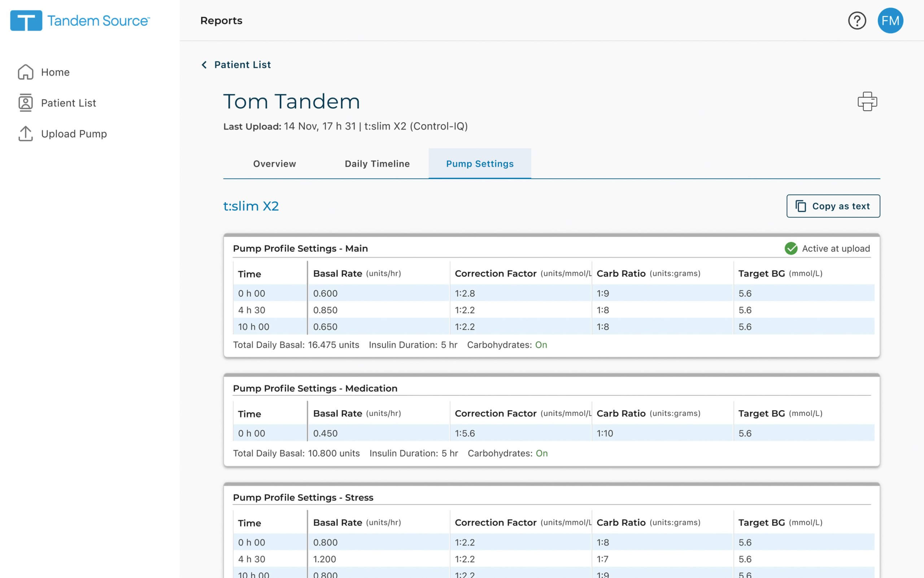Select Upload Pump in the sidebar

pos(74,134)
